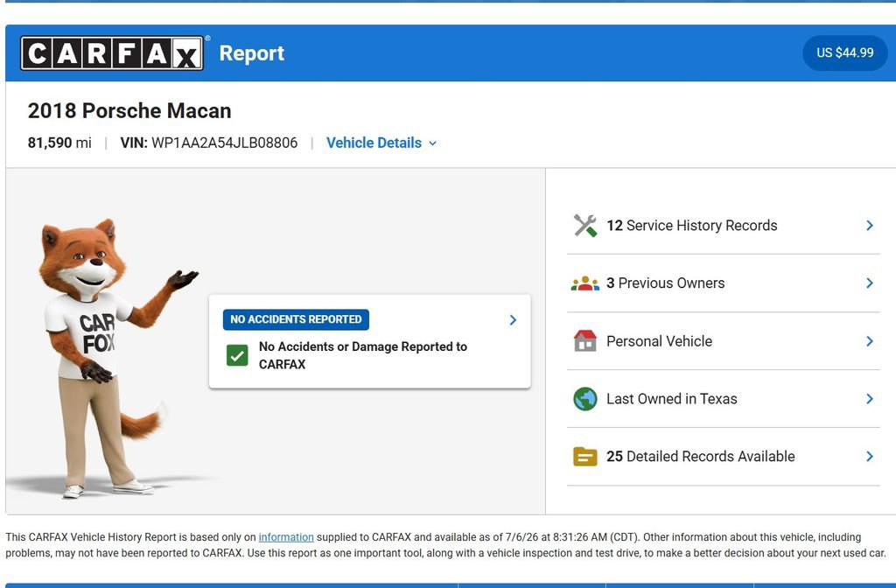Click the US $44.99 price button
Screen dimensions: 896x588
click(x=844, y=53)
